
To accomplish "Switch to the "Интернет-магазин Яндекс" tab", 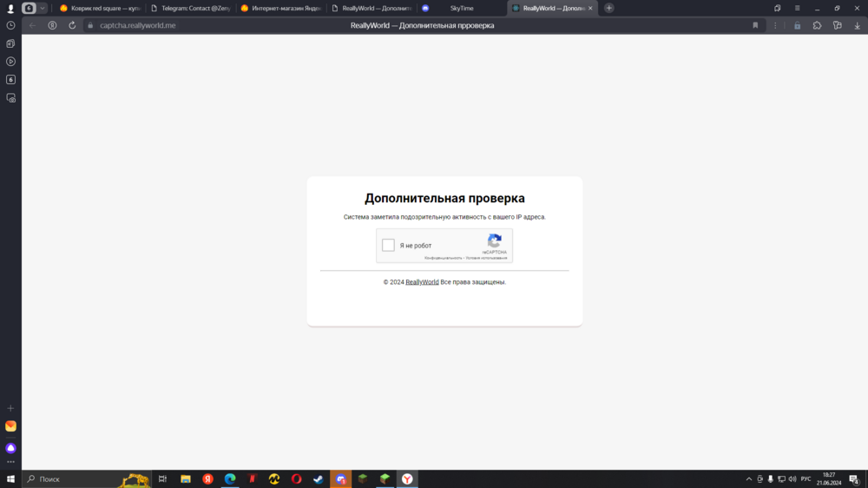I will [281, 9].
